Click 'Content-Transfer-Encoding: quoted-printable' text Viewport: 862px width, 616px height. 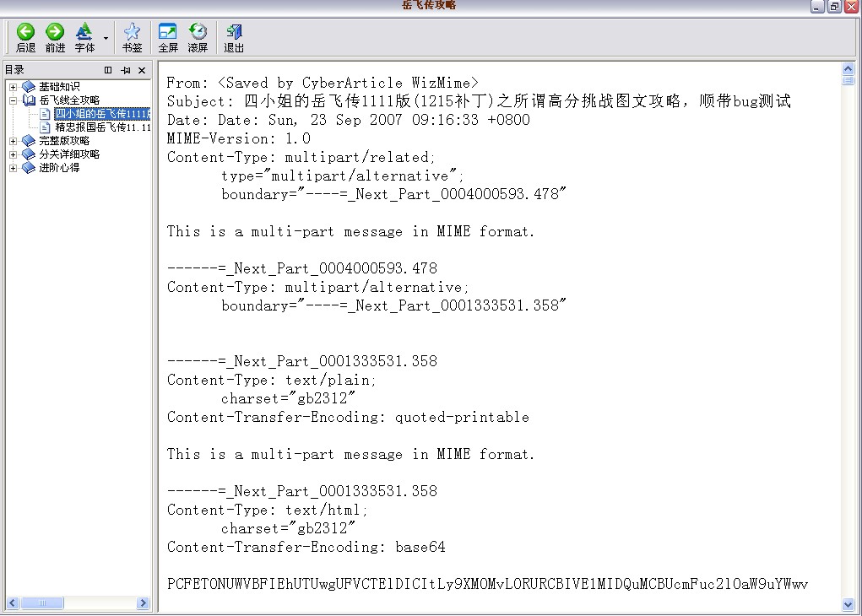348,417
